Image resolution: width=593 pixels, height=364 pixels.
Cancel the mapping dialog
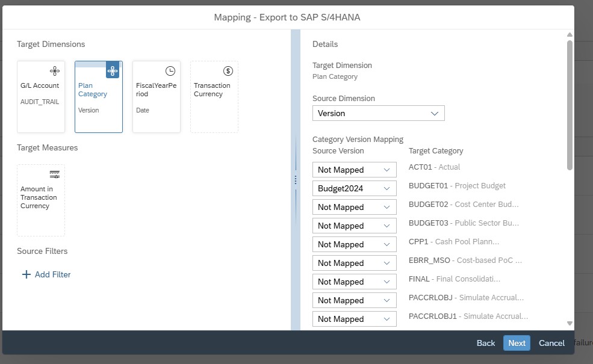551,343
